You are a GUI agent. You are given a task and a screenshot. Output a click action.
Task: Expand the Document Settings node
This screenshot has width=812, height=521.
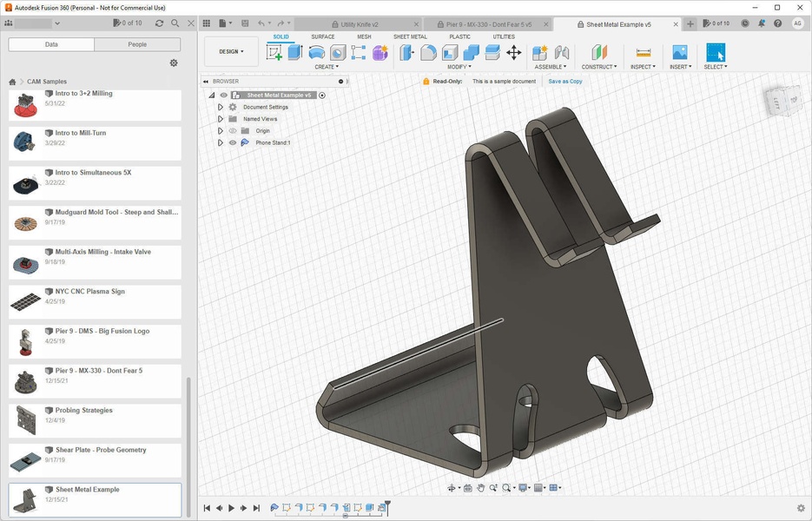click(x=221, y=108)
